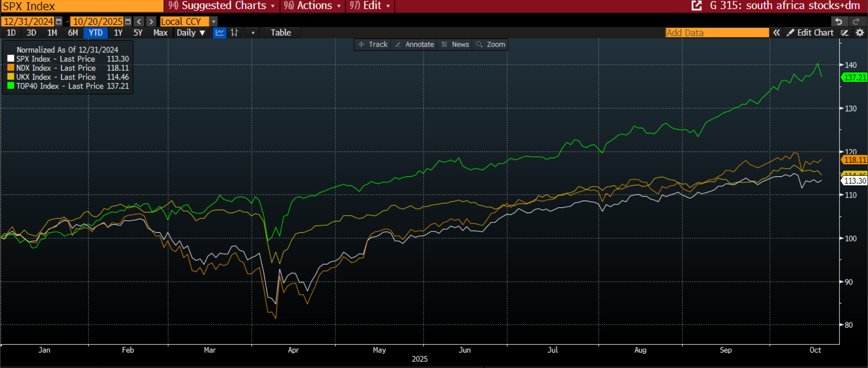Viewport: 868px width, 368px height.
Task: Select the 1Y time range tab
Action: [x=118, y=33]
